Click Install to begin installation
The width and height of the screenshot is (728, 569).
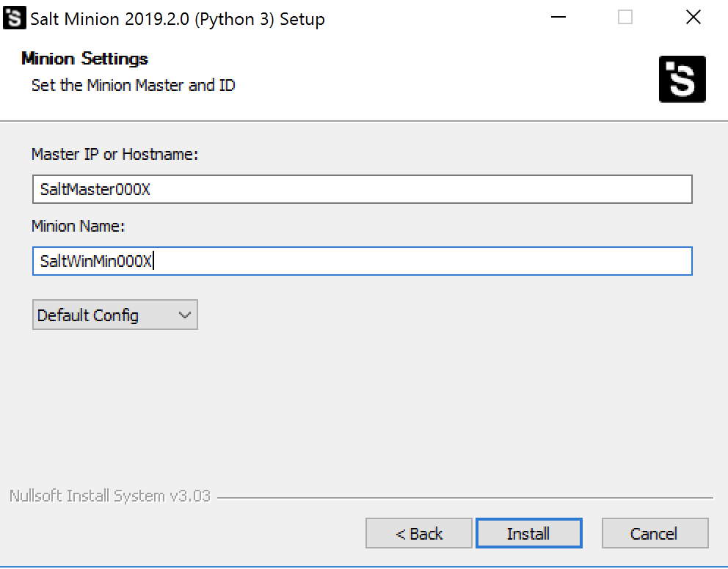pyautogui.click(x=529, y=533)
